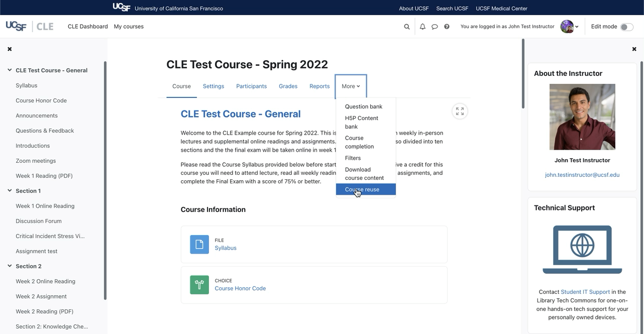Open Critical Incident Stress Vi... item
Image resolution: width=644 pixels, height=334 pixels.
pos(50,236)
